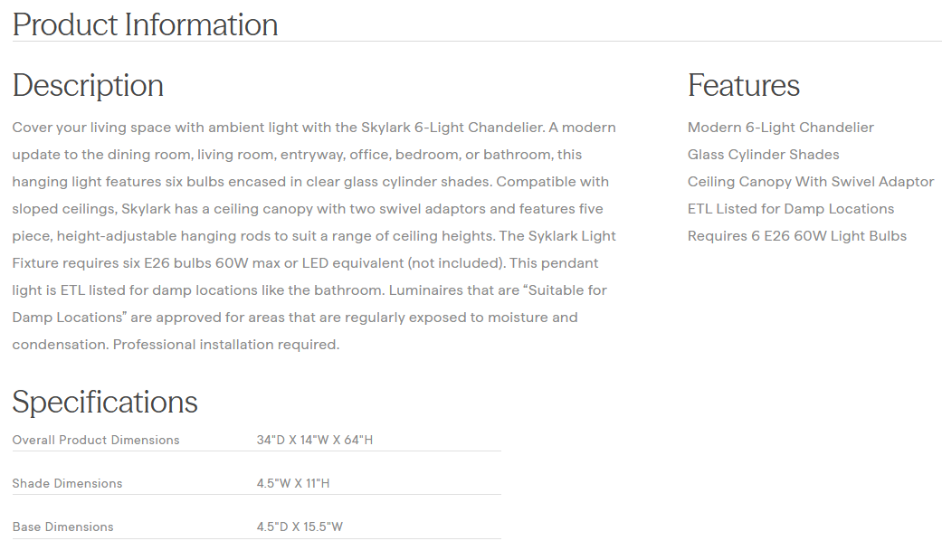942x560 pixels.
Task: Click the Shade Dimensions label
Action: click(x=67, y=484)
